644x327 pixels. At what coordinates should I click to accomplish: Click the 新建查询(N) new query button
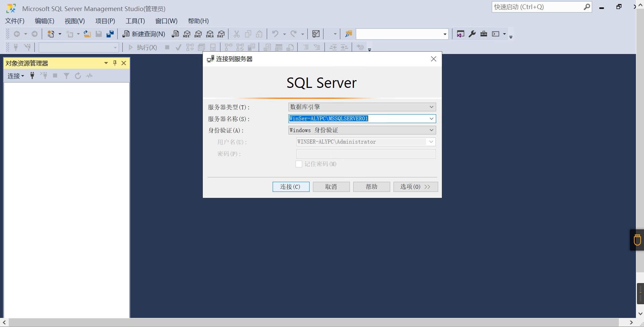pos(144,34)
